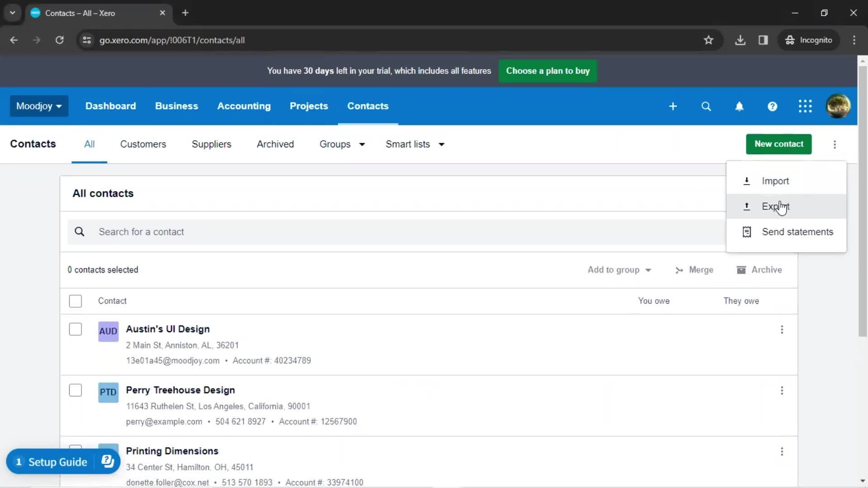The height and width of the screenshot is (488, 868).
Task: Click the "You owe" column header
Action: (654, 301)
